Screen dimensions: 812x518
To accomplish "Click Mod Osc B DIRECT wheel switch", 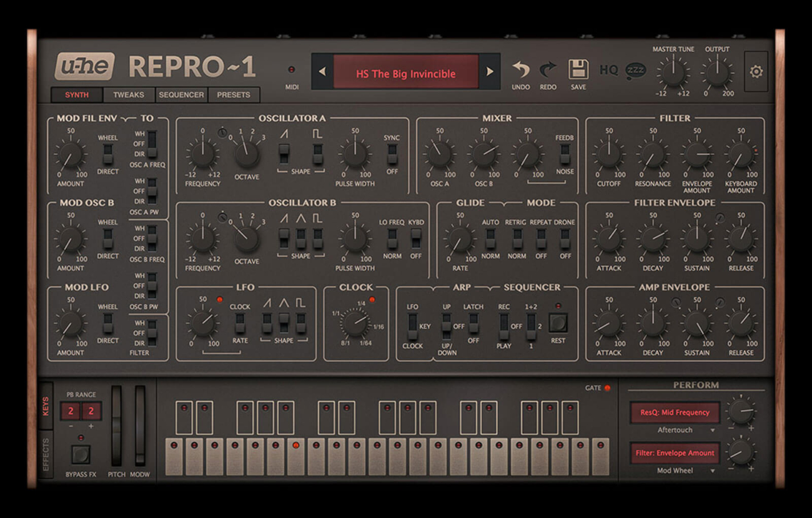I will [x=107, y=238].
